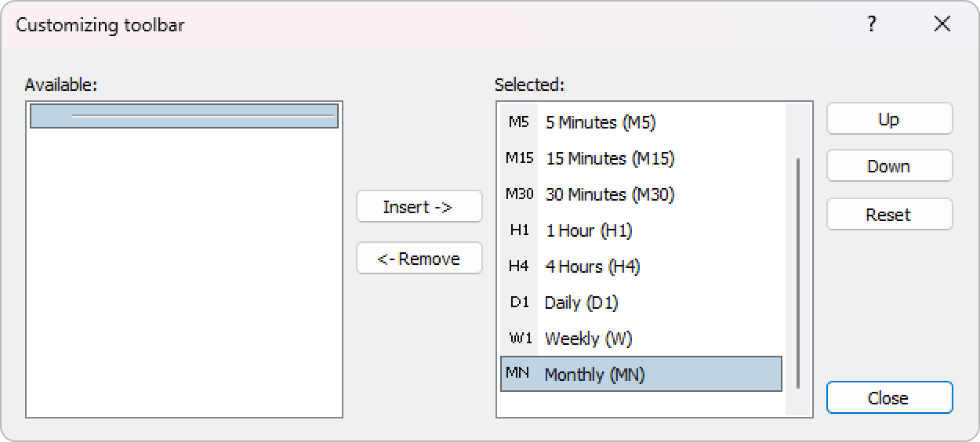Image resolution: width=980 pixels, height=442 pixels.
Task: Open the question mark help button
Action: coord(871,24)
